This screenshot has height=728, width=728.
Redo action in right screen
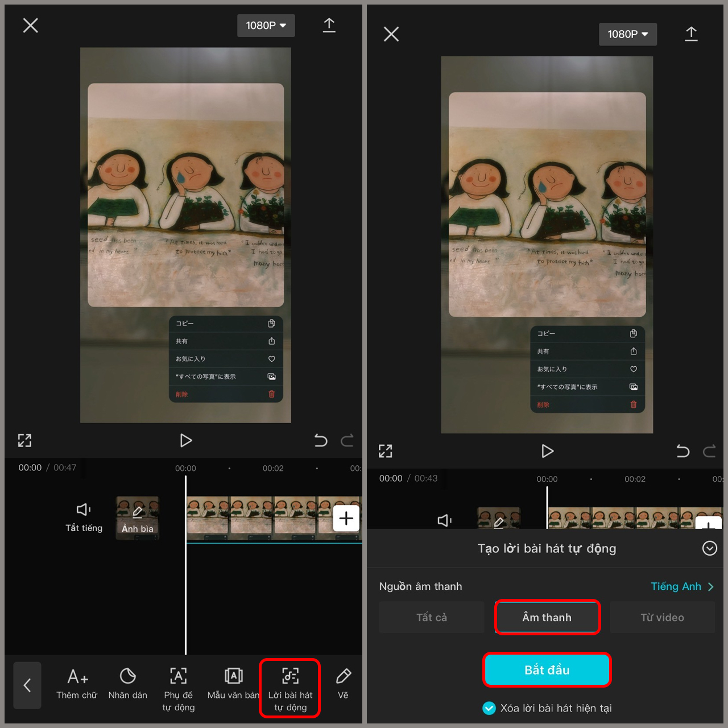tap(709, 451)
